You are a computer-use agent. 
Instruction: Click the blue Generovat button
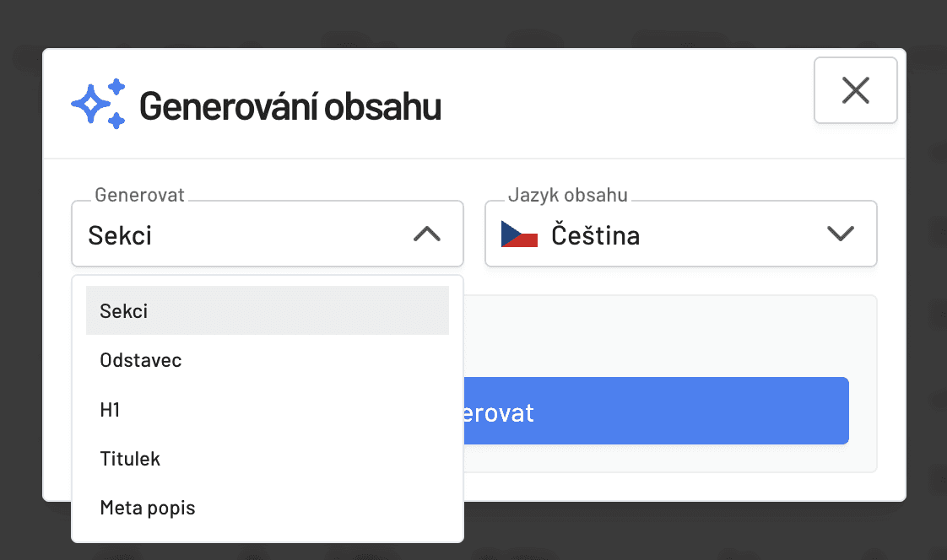click(656, 411)
